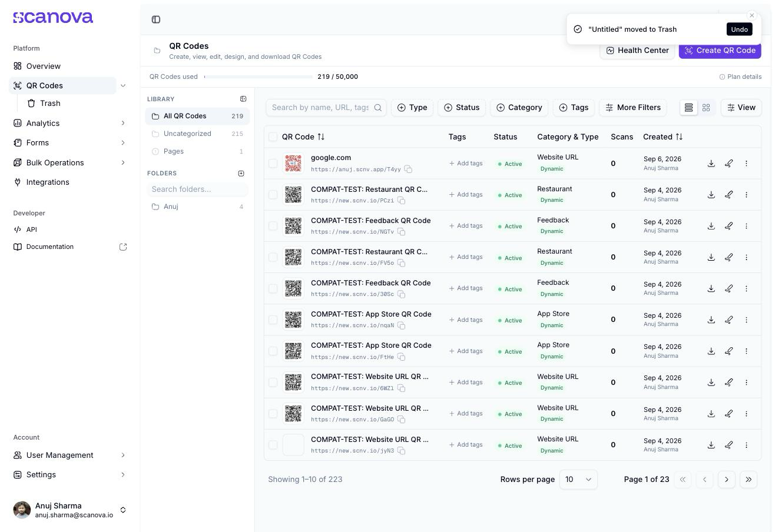This screenshot has width=775, height=532.
Task: Click Create QR Code button
Action: tap(720, 51)
